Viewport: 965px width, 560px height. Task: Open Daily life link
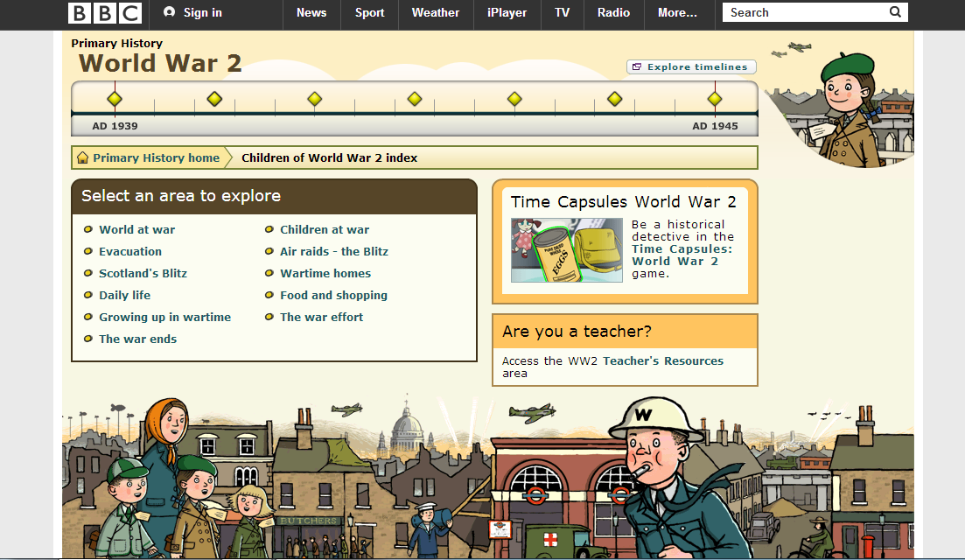coord(125,296)
